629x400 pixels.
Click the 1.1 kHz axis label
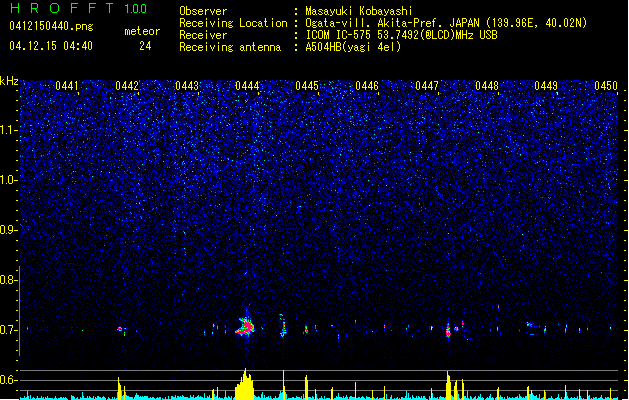pos(8,130)
